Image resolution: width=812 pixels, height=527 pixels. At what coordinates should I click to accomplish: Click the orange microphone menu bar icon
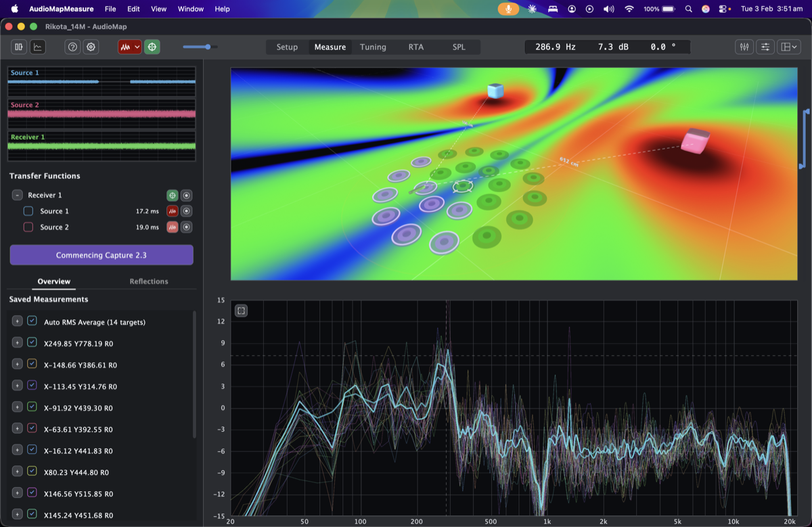pos(508,9)
